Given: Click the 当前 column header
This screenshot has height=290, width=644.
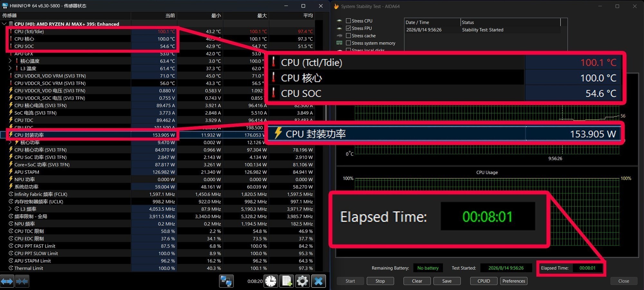Looking at the screenshot, I should coord(154,15).
